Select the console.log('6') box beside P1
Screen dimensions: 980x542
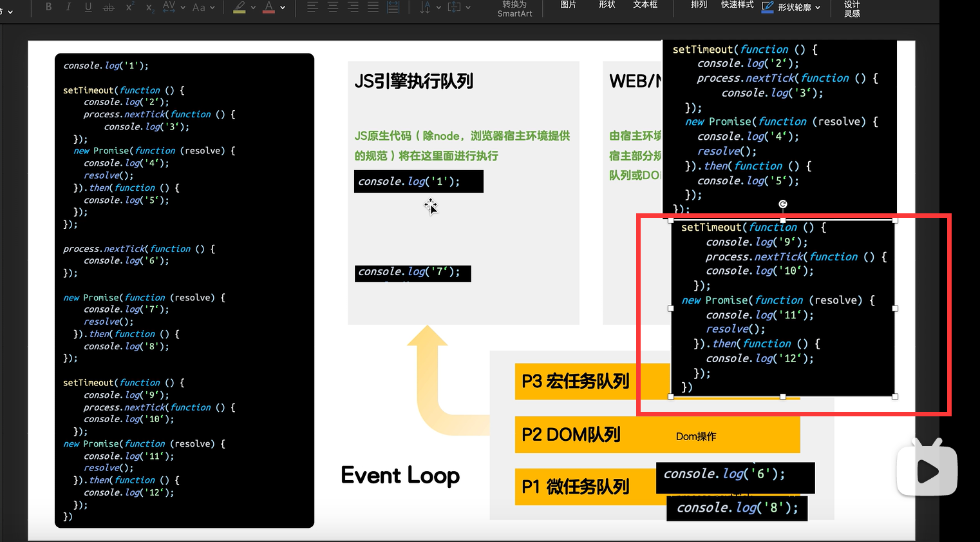(x=735, y=478)
